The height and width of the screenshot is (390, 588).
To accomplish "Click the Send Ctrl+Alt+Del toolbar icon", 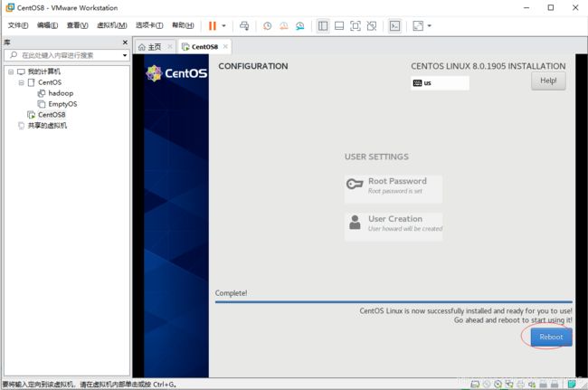I will coord(244,26).
